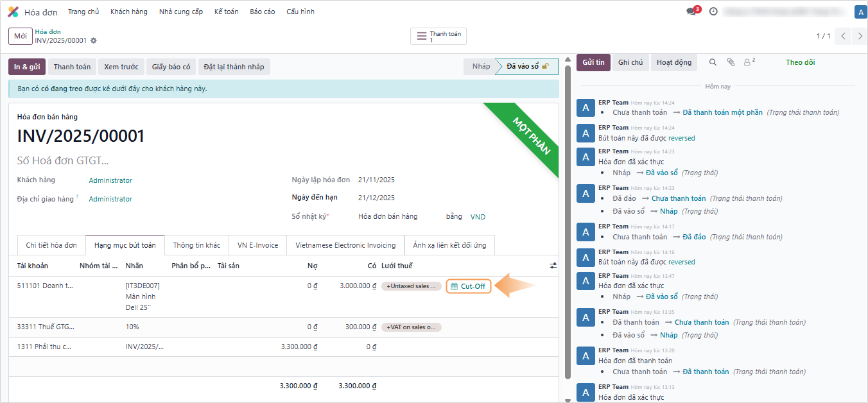This screenshot has height=403, width=868.
Task: Open the Cấu hình menu
Action: pyautogui.click(x=300, y=12)
